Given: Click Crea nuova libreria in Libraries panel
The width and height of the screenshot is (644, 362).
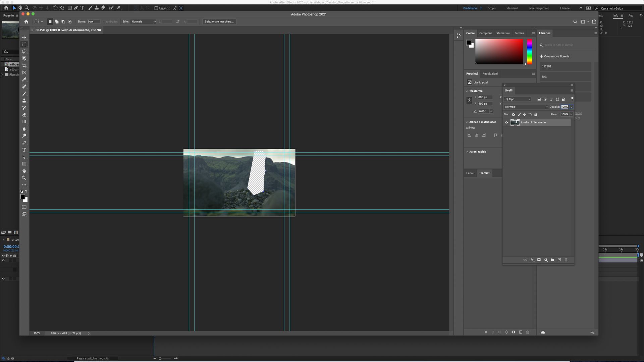Looking at the screenshot, I should 555,56.
